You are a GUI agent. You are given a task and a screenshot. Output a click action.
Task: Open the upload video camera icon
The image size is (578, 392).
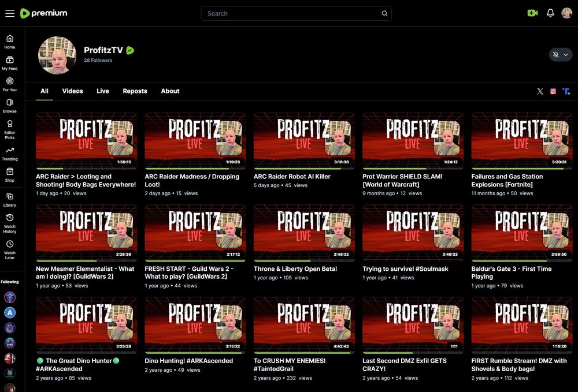[532, 13]
